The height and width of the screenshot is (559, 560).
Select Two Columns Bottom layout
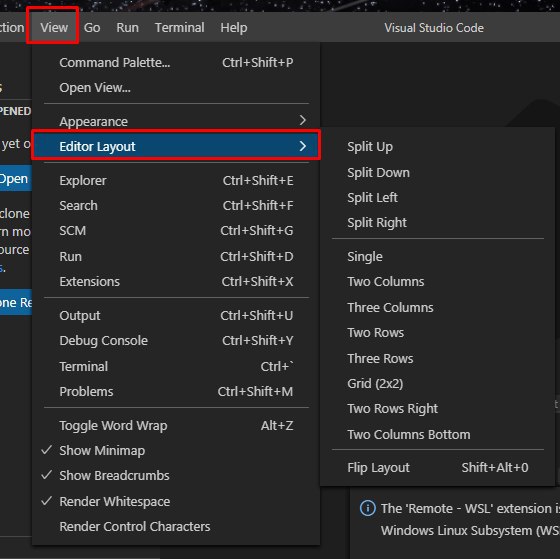tap(438, 434)
